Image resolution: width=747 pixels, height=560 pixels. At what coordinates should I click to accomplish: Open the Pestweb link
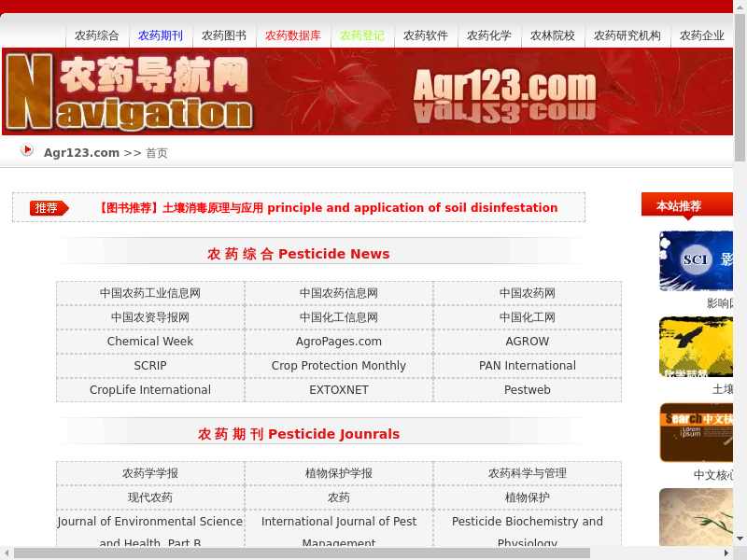(x=528, y=390)
